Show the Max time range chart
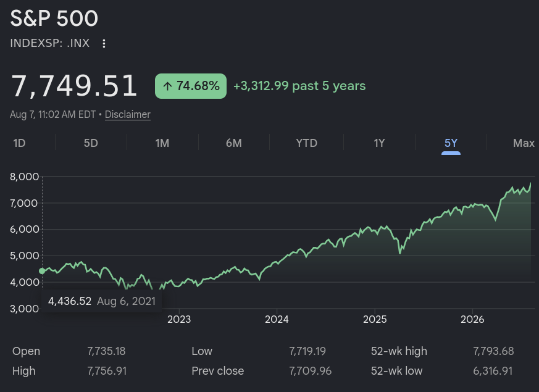 pos(524,143)
